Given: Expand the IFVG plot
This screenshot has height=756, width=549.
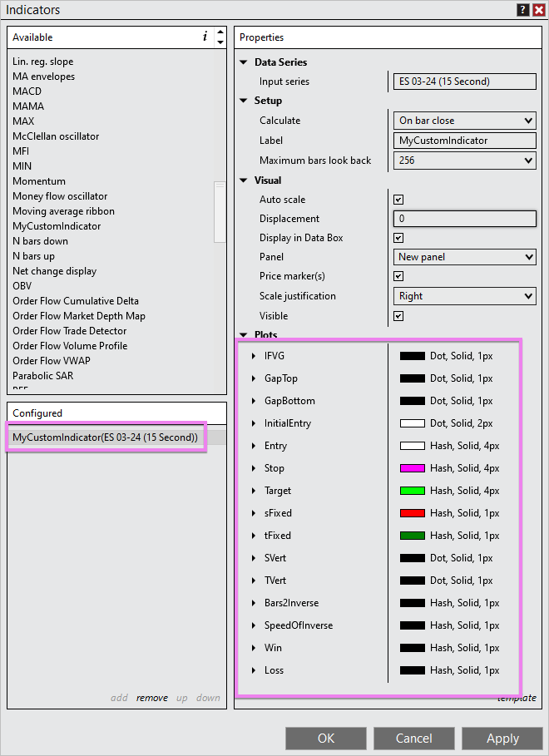Looking at the screenshot, I should coord(253,356).
